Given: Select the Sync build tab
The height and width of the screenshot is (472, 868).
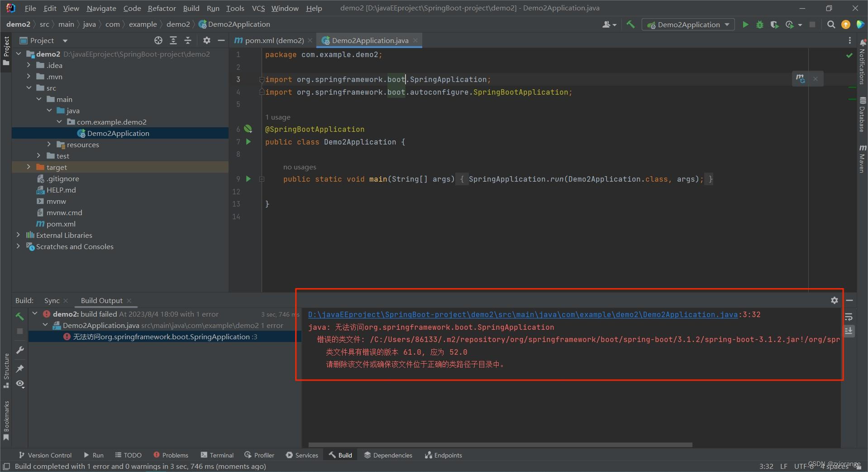Looking at the screenshot, I should pyautogui.click(x=52, y=300).
